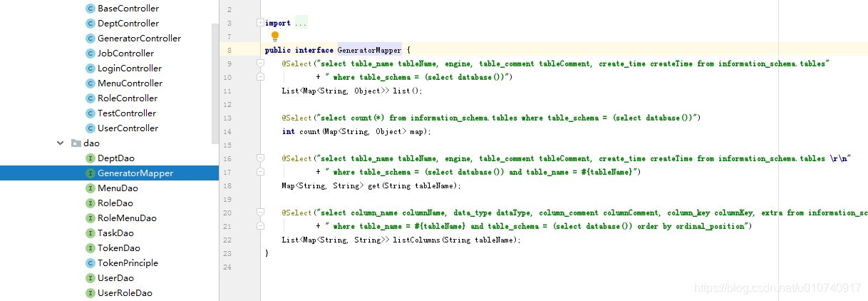Click fold end marker at line 21

coord(260,227)
